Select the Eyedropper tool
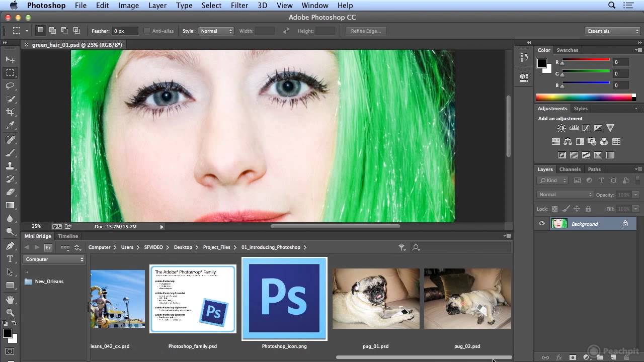 coord(10,126)
